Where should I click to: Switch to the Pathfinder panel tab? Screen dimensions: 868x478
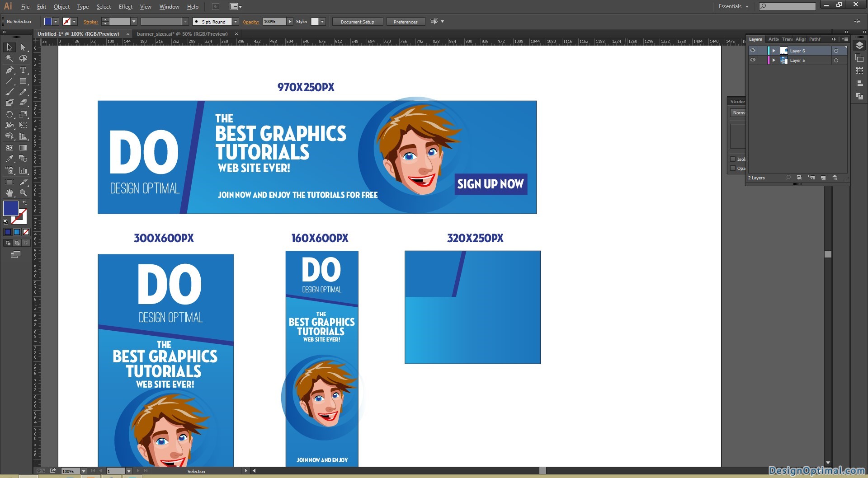pyautogui.click(x=815, y=39)
